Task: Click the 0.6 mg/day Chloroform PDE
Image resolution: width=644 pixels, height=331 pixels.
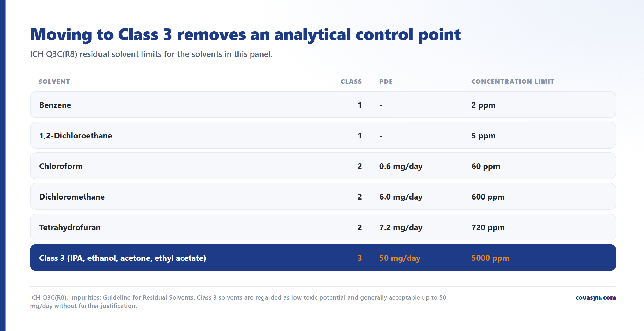Action: [x=401, y=166]
